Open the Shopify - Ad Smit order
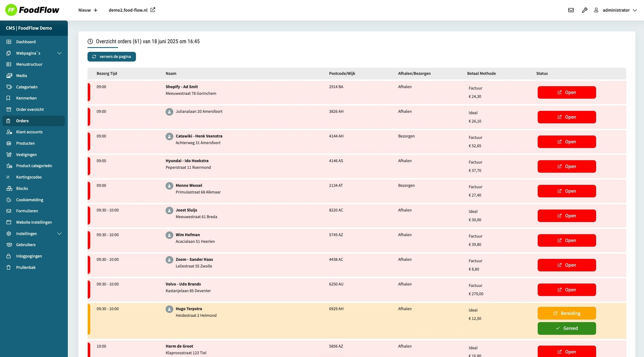The width and height of the screenshot is (644, 357). coord(566,92)
